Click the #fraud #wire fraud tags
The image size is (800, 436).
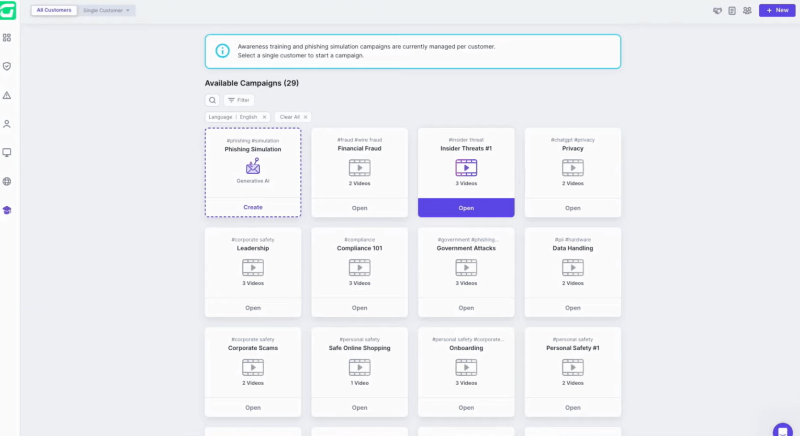[x=360, y=140]
